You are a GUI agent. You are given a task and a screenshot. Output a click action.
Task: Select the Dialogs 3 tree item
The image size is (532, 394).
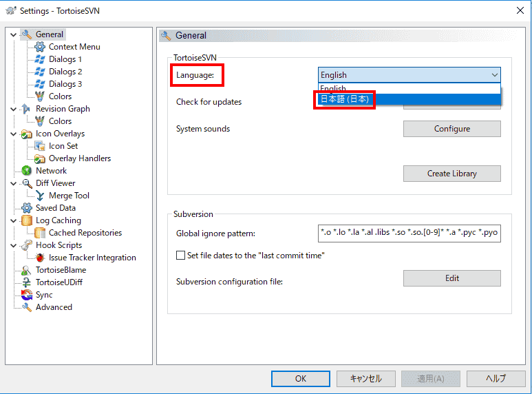click(65, 84)
